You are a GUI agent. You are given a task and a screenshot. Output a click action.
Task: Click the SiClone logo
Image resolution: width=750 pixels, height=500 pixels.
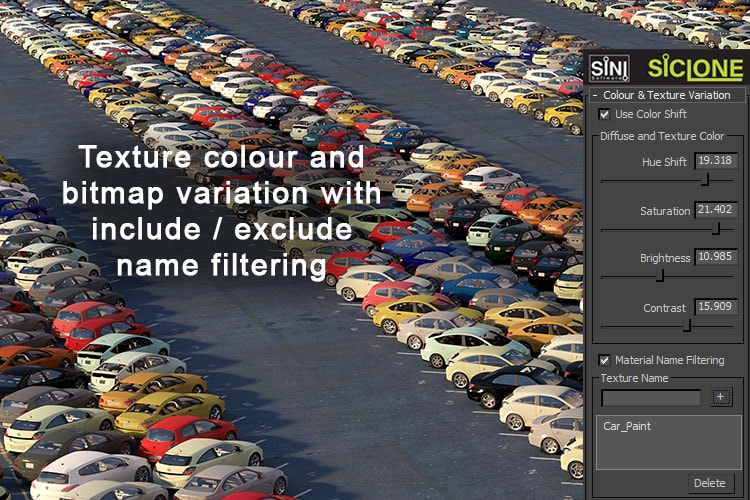tap(695, 69)
